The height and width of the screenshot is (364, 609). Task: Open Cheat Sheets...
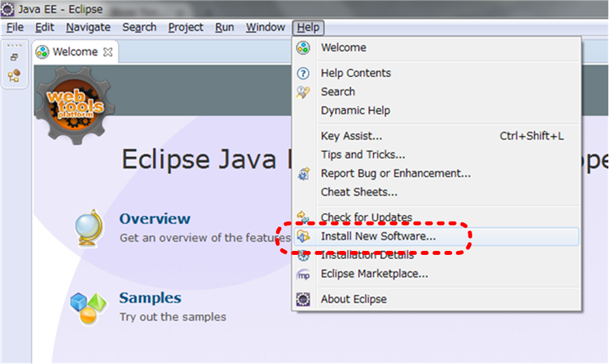[436, 191]
